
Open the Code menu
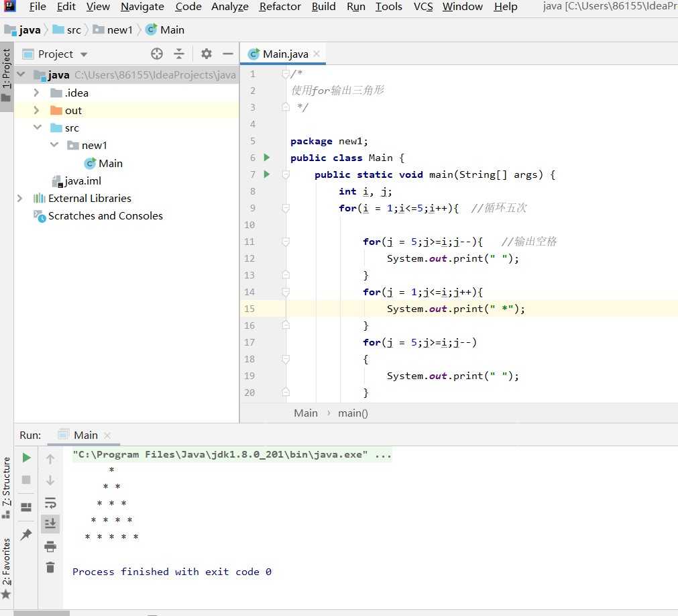coord(188,7)
